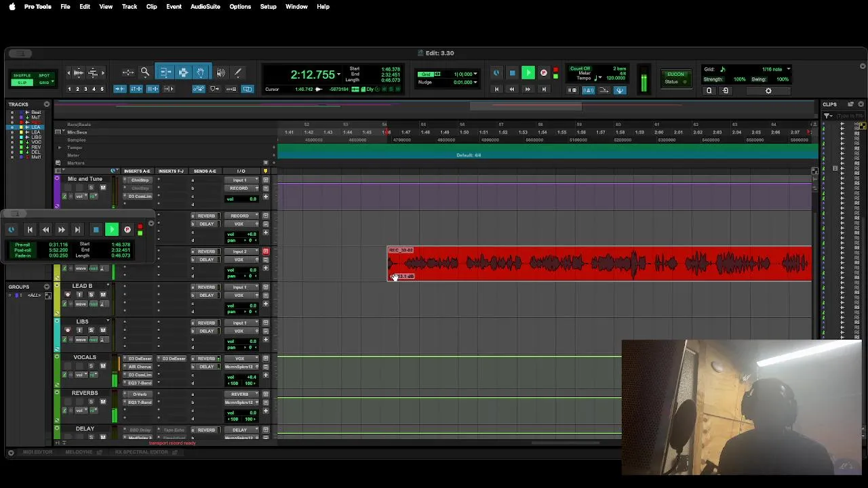This screenshot has width=868, height=488.
Task: Open the Apple menu
Action: (12, 7)
